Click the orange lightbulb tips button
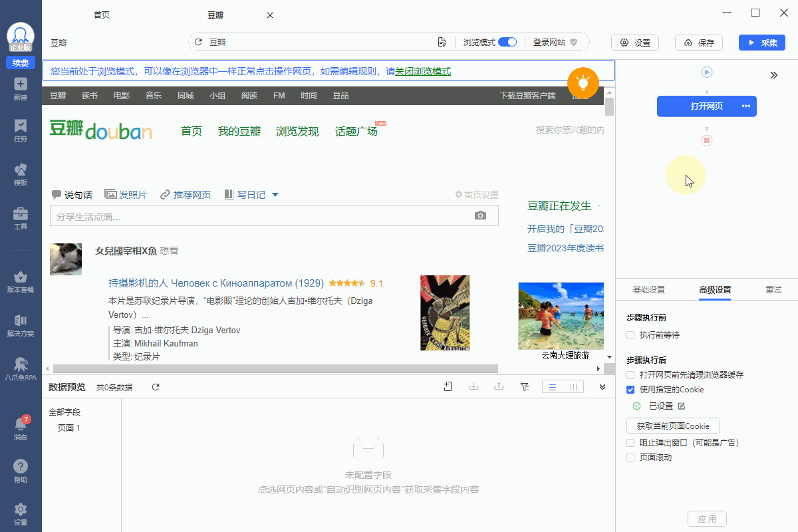The height and width of the screenshot is (532, 798). [583, 82]
